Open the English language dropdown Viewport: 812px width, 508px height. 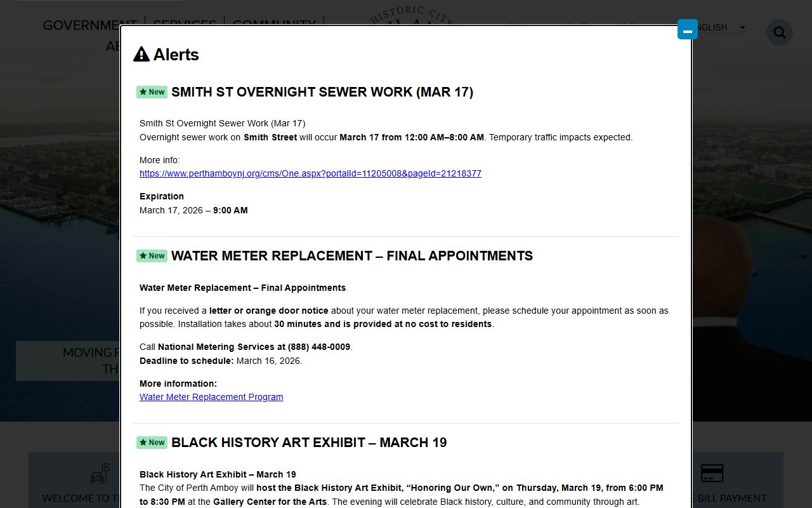(x=720, y=27)
